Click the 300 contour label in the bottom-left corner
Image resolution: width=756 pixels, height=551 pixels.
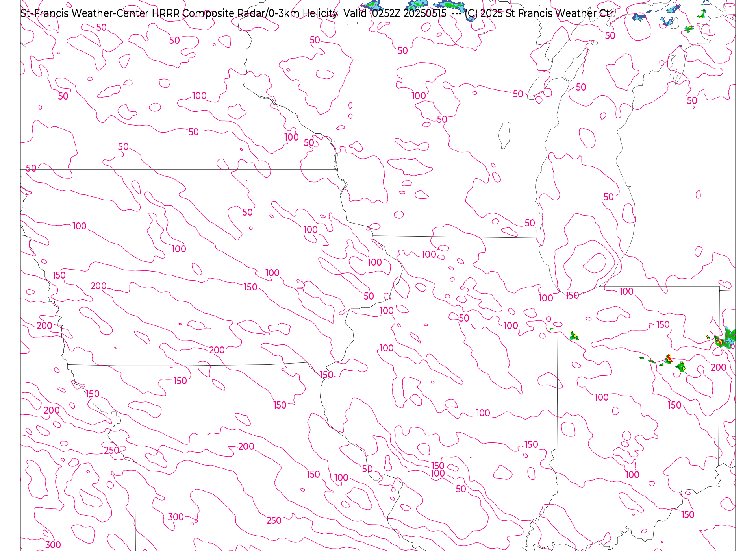[53, 545]
